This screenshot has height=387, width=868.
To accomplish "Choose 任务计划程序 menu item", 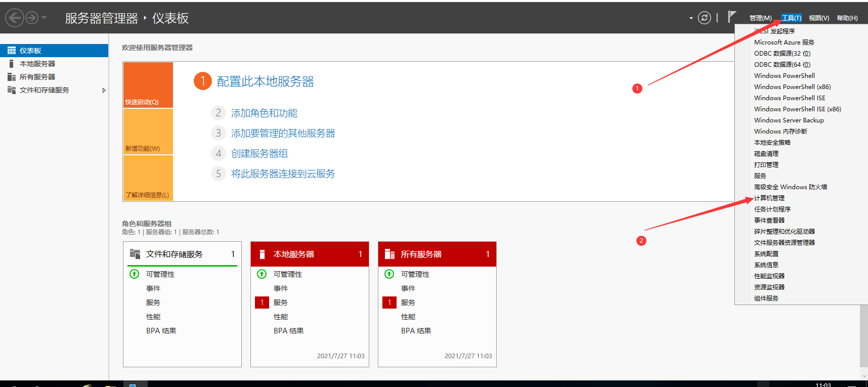I will pos(772,209).
